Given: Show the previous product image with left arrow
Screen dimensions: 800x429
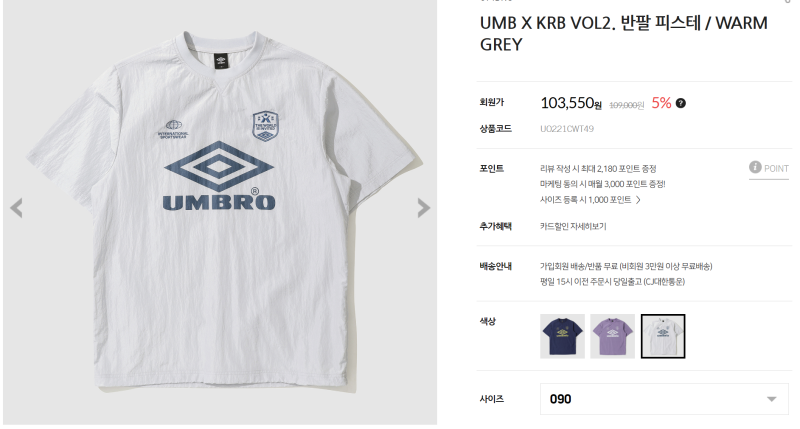Looking at the screenshot, I should (16, 208).
